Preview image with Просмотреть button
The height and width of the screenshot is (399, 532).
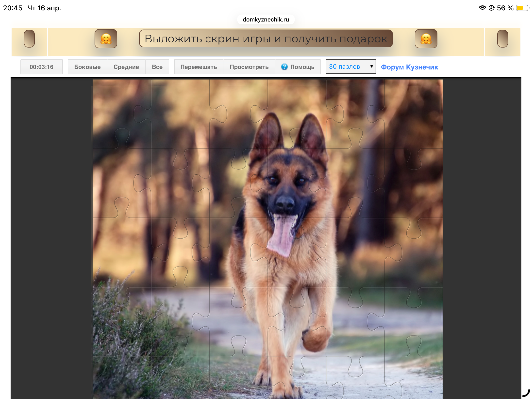click(x=249, y=67)
